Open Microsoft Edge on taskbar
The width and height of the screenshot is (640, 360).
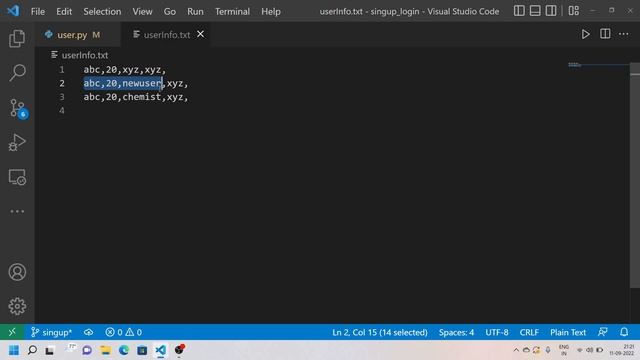point(124,350)
